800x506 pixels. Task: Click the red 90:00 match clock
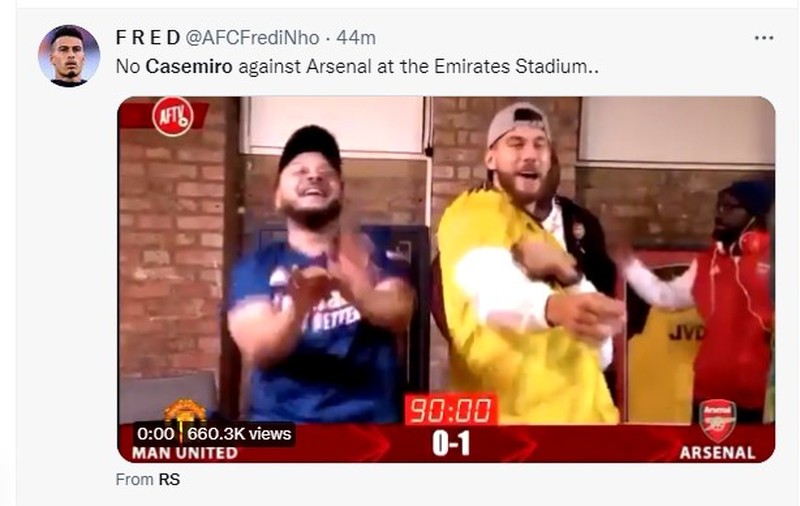click(451, 410)
